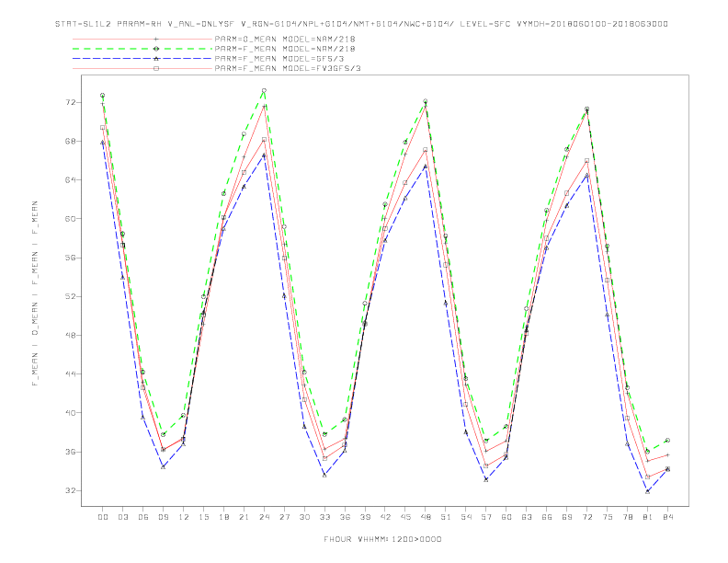The width and height of the screenshot is (728, 563).
Task: Select legend entry PARM=F_MEAN MODEL=NAM/218
Action: (x=285, y=49)
